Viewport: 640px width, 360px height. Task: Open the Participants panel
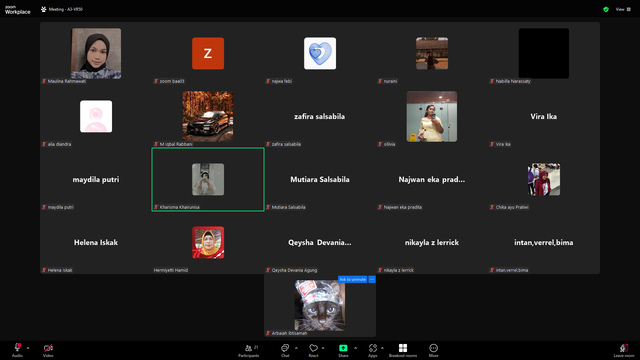(249, 350)
